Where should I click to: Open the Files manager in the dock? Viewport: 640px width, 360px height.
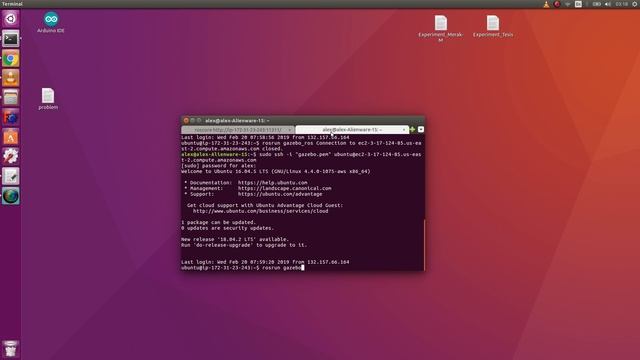(11, 98)
